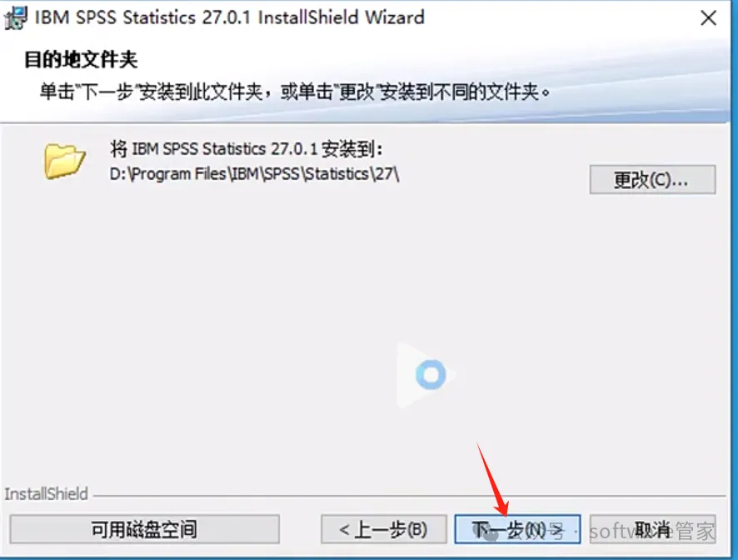
Task: Click the red arrow annotation
Action: pyautogui.click(x=492, y=479)
